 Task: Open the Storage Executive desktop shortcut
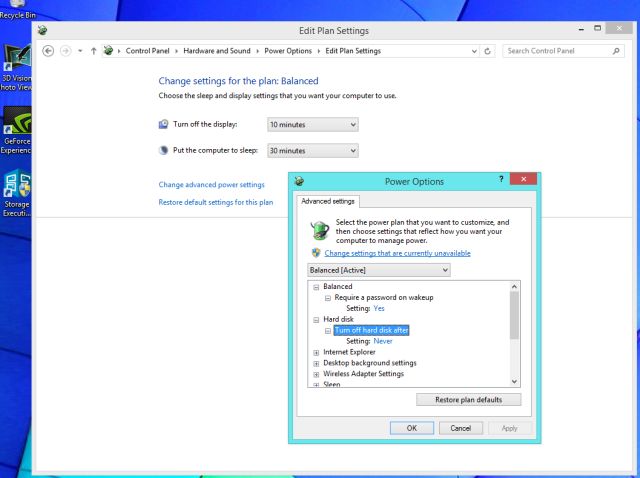(x=17, y=192)
